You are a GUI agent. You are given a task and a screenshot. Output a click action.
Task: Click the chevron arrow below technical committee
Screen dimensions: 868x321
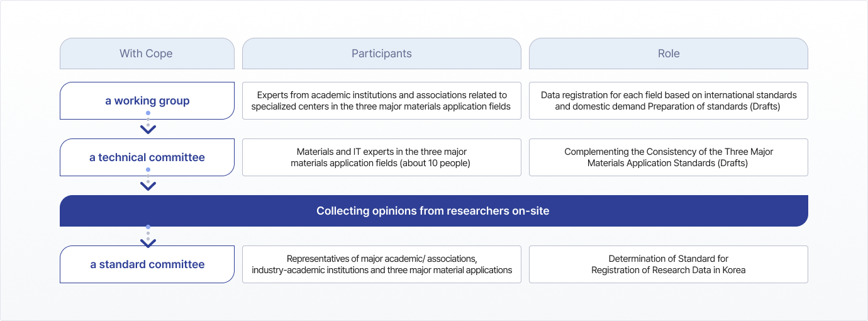point(148,186)
